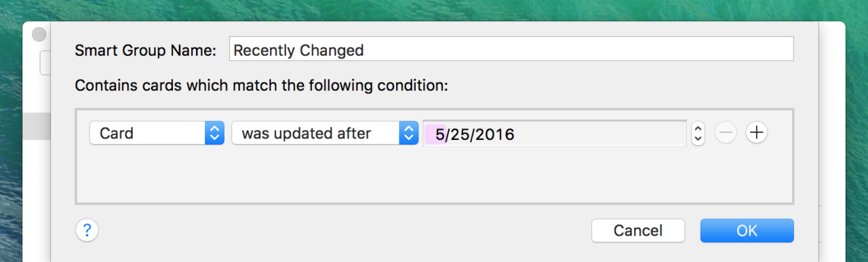
Task: Open help via the question mark button
Action: (x=87, y=230)
